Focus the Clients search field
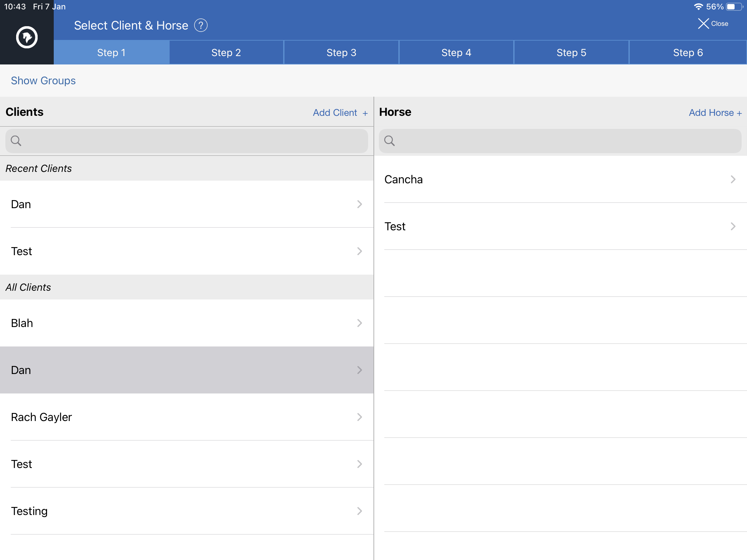747x560 pixels. (187, 141)
